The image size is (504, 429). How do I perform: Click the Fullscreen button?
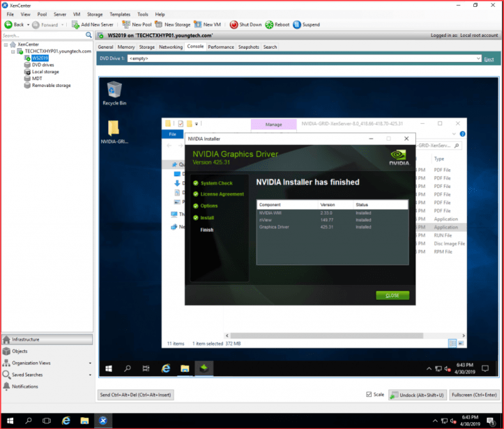[x=474, y=395]
